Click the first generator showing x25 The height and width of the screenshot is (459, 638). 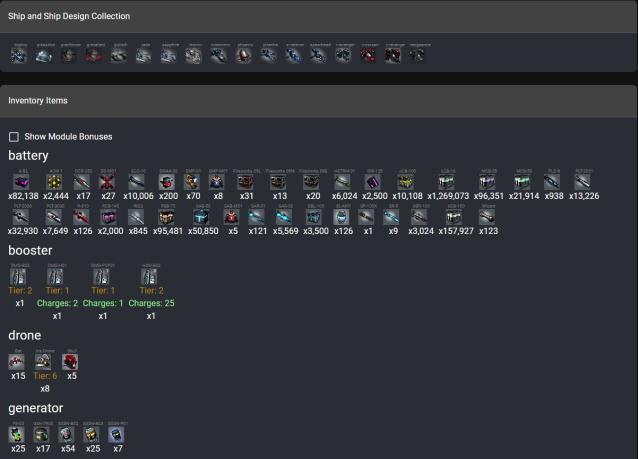click(x=18, y=434)
